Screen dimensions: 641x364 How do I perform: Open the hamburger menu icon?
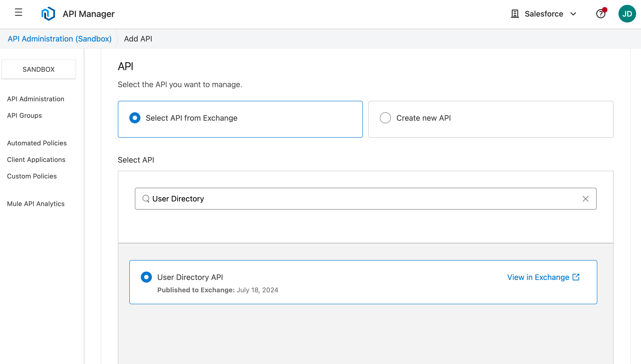click(18, 13)
